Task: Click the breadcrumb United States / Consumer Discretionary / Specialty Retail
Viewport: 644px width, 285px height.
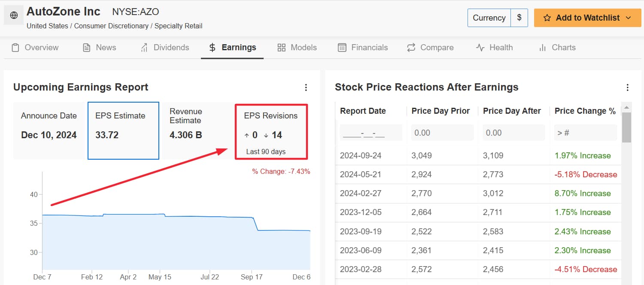Action: 114,26
